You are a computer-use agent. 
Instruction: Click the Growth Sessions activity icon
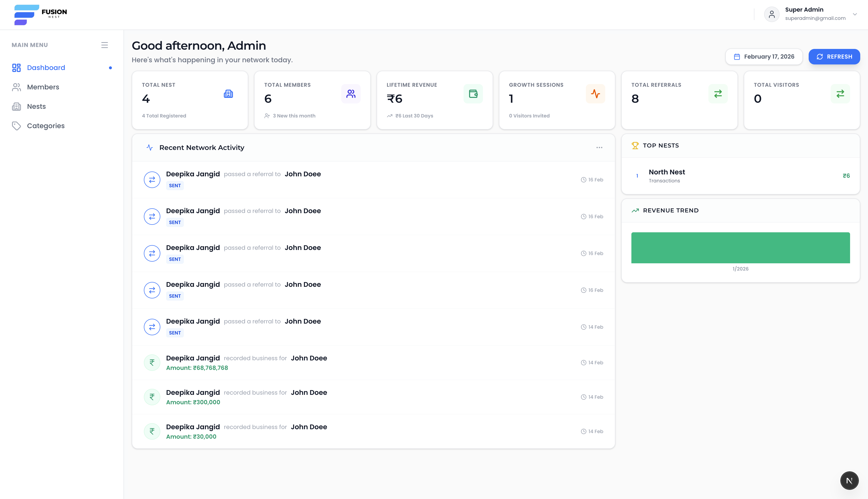pyautogui.click(x=596, y=94)
